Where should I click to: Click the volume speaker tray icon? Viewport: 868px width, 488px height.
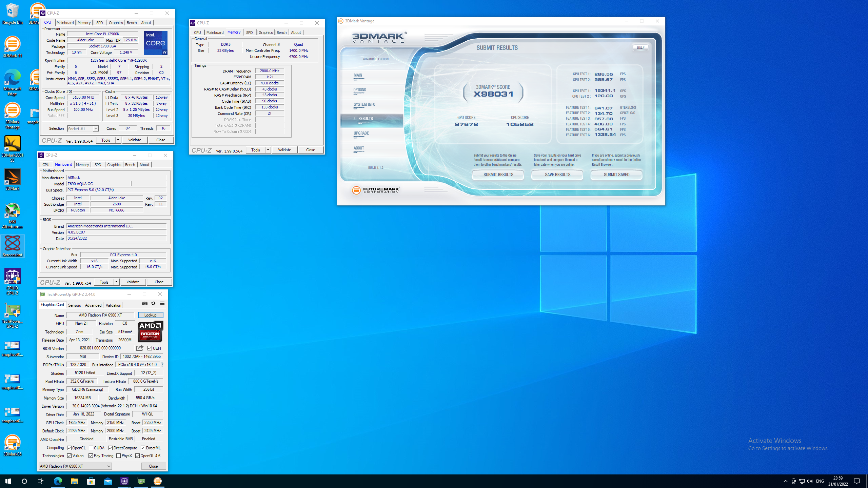click(810, 481)
